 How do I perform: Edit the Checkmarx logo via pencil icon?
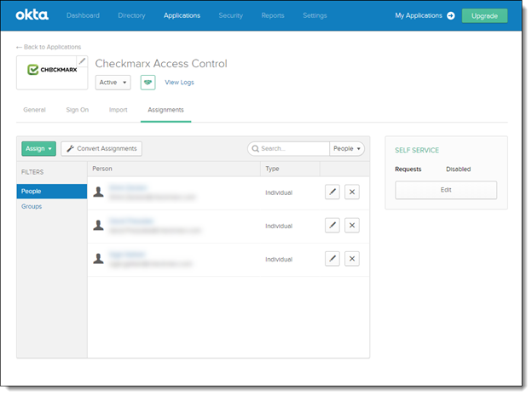[82, 61]
